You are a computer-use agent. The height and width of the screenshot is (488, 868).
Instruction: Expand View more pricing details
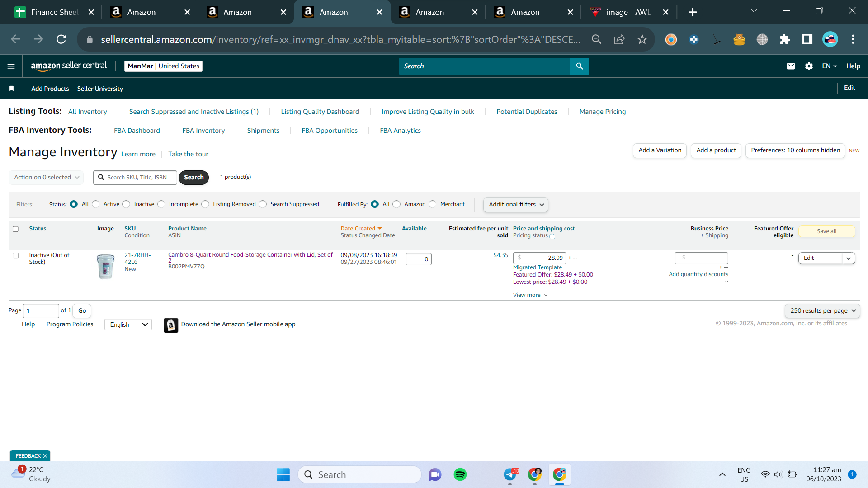coord(530,295)
